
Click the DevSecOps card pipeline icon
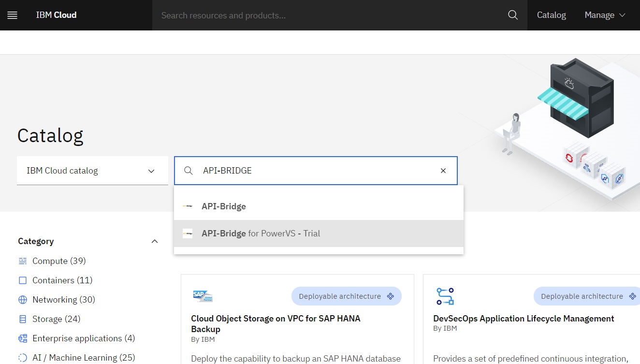[x=445, y=296]
